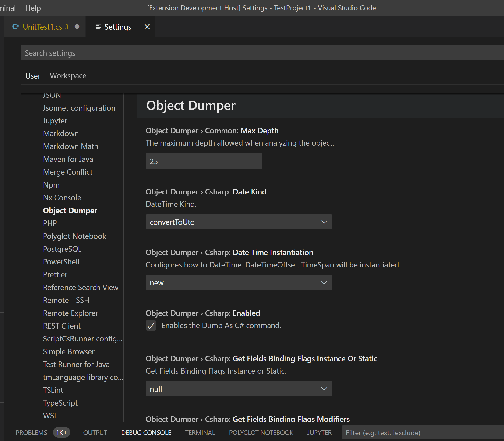Click the 1K+ problems count badge

pos(61,432)
